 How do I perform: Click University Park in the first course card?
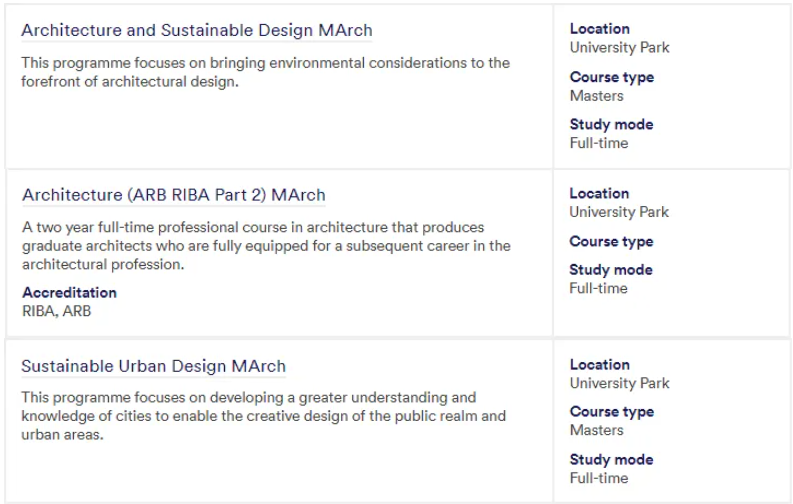click(620, 48)
